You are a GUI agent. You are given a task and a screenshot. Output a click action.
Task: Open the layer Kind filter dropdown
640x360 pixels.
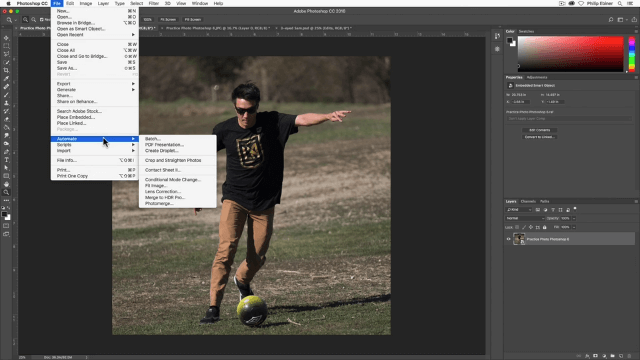519,210
